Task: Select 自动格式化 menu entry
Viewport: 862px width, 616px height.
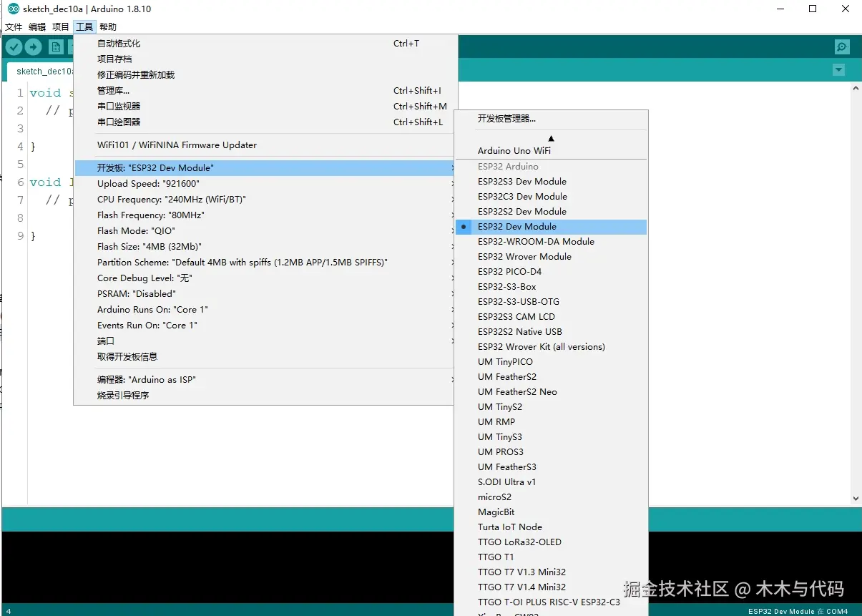Action: (265, 44)
